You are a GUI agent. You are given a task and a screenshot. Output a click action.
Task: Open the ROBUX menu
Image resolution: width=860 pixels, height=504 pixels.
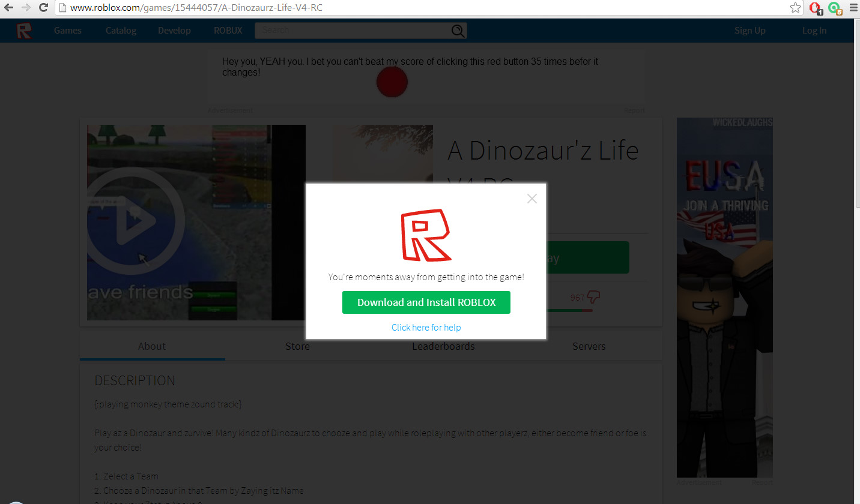point(228,31)
